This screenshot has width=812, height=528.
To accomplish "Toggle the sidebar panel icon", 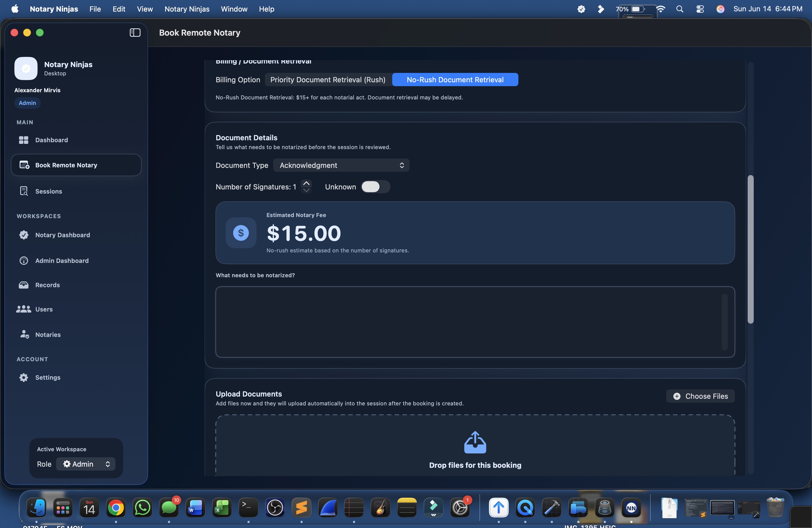I will (x=135, y=33).
